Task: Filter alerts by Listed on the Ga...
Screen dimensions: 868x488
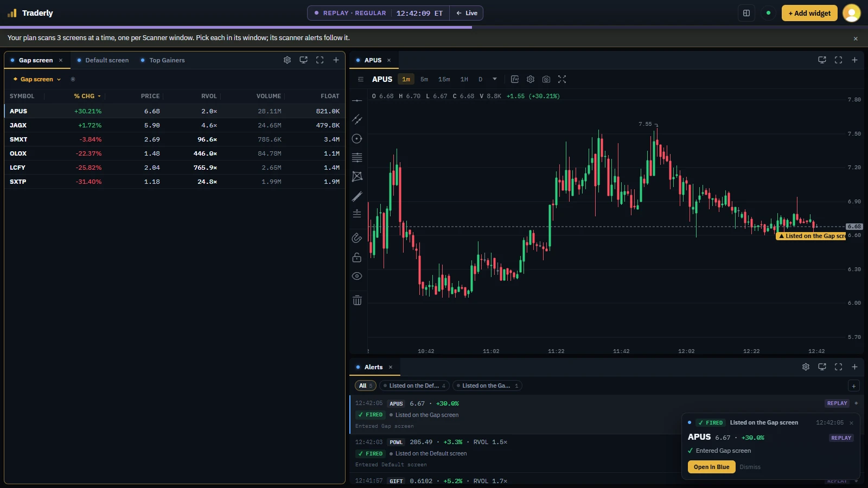Action: [487, 386]
